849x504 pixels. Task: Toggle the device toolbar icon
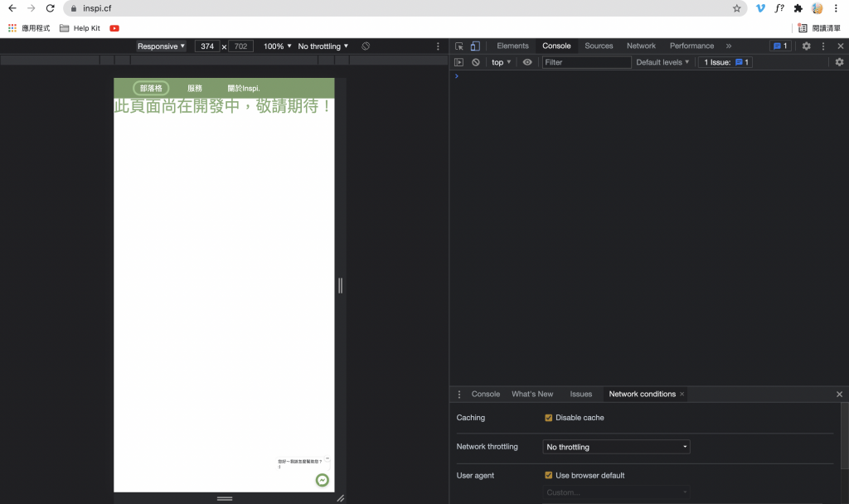coord(475,46)
